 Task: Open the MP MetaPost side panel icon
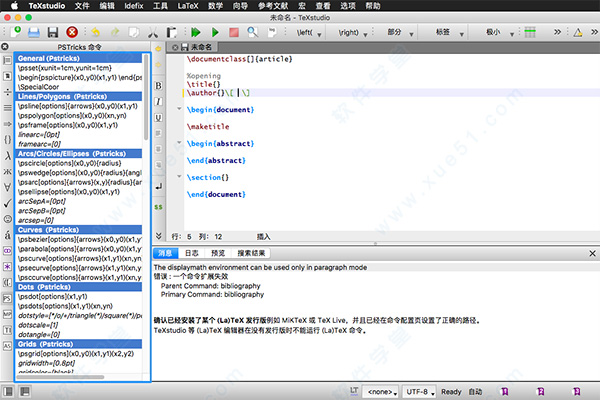point(7,314)
